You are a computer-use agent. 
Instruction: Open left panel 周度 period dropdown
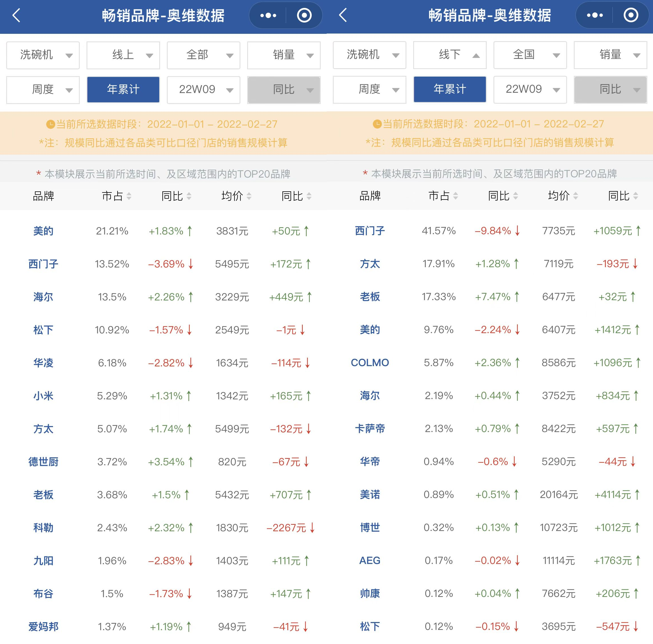click(43, 90)
